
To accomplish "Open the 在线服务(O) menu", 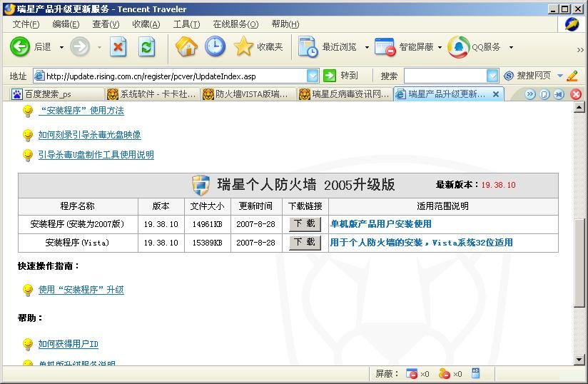I will 235,24.
